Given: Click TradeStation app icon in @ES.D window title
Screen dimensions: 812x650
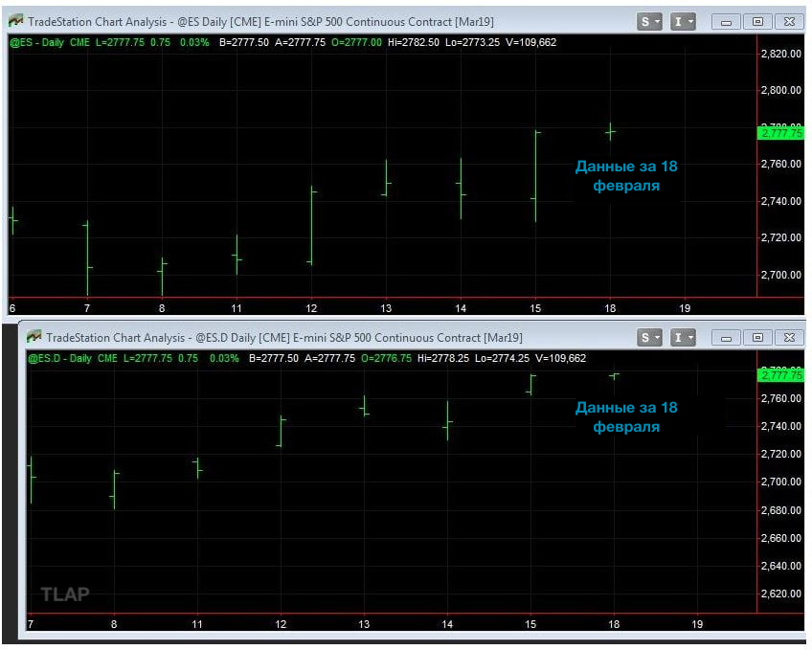Looking at the screenshot, I should point(34,337).
